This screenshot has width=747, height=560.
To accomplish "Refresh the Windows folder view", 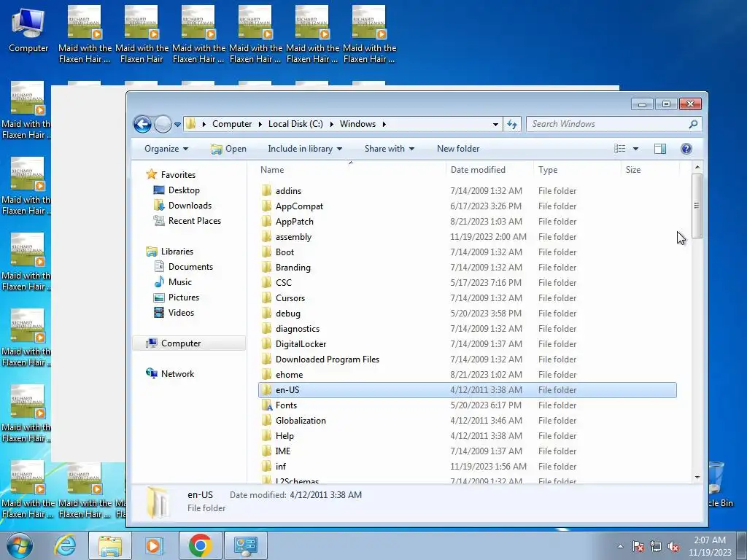I will [512, 124].
